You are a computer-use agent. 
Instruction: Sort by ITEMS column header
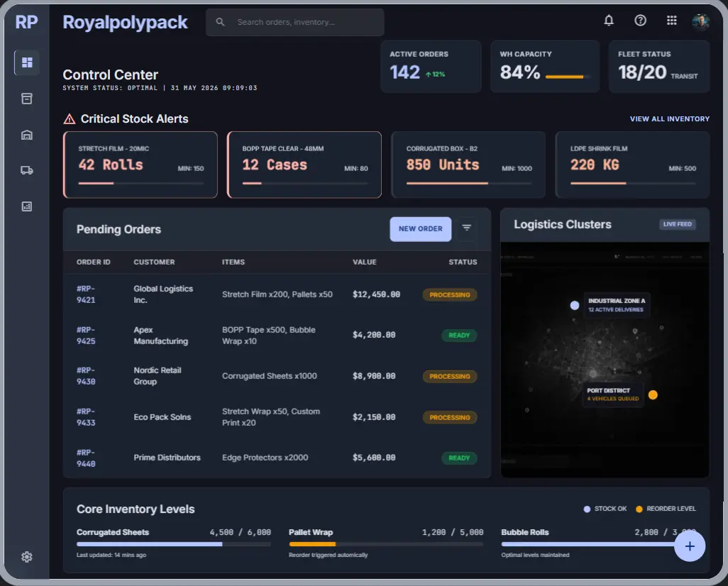click(x=233, y=262)
